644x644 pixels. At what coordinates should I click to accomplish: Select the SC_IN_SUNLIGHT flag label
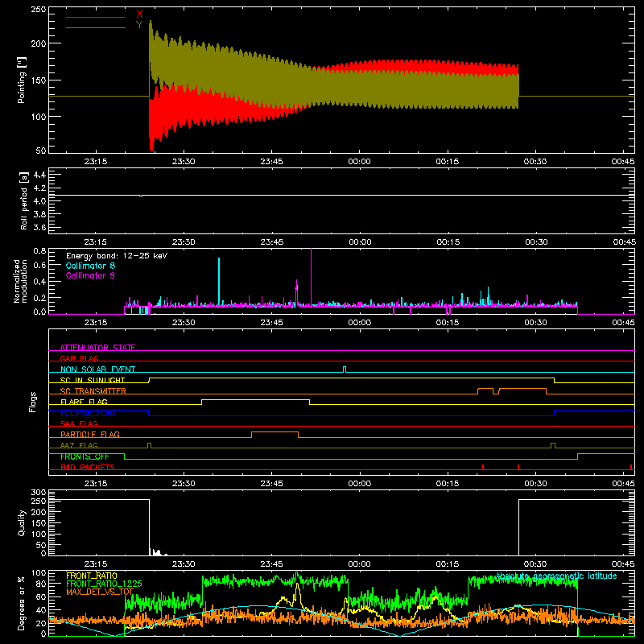tap(93, 380)
